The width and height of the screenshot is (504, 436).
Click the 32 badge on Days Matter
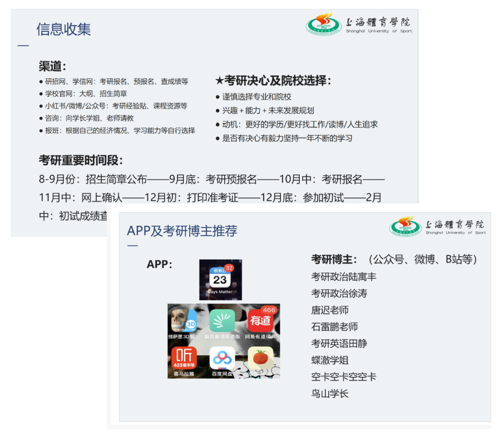pyautogui.click(x=229, y=267)
